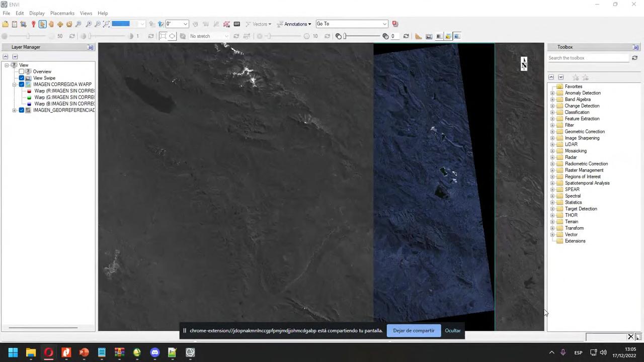The width and height of the screenshot is (644, 362).
Task: Click the transparency slider track
Action: pos(362,36)
